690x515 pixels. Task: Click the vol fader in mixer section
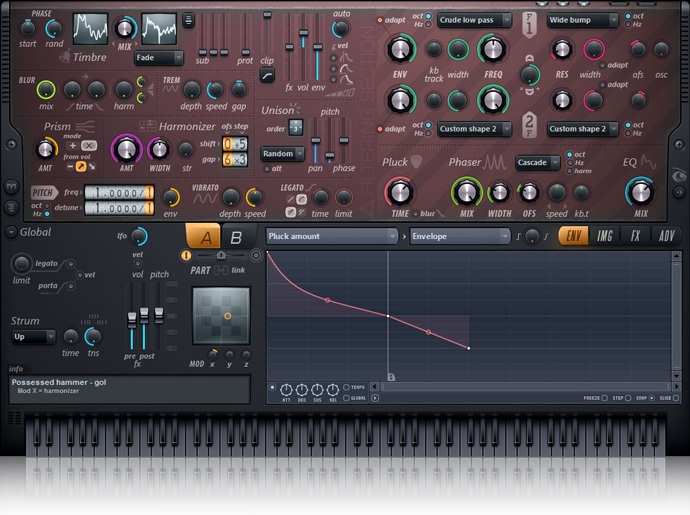pos(131,320)
